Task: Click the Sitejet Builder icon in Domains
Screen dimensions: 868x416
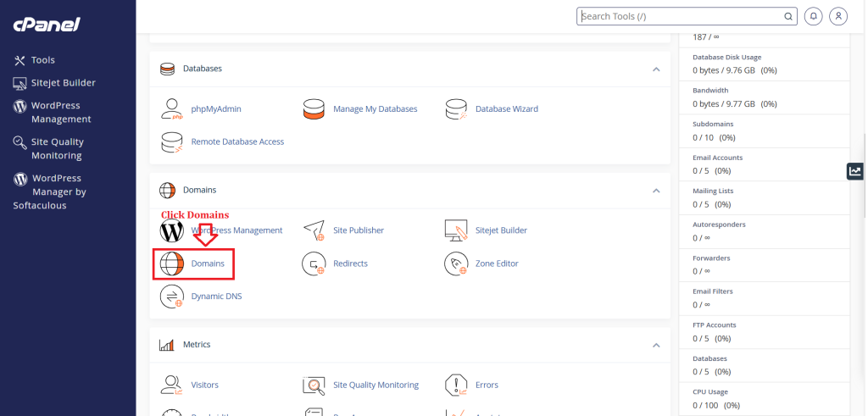Action: (x=456, y=230)
